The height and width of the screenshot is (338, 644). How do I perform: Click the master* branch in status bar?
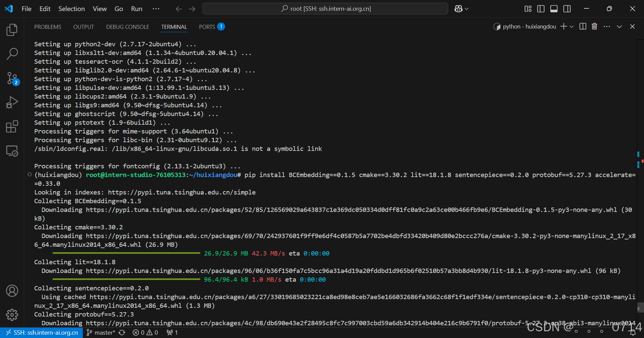point(101,333)
